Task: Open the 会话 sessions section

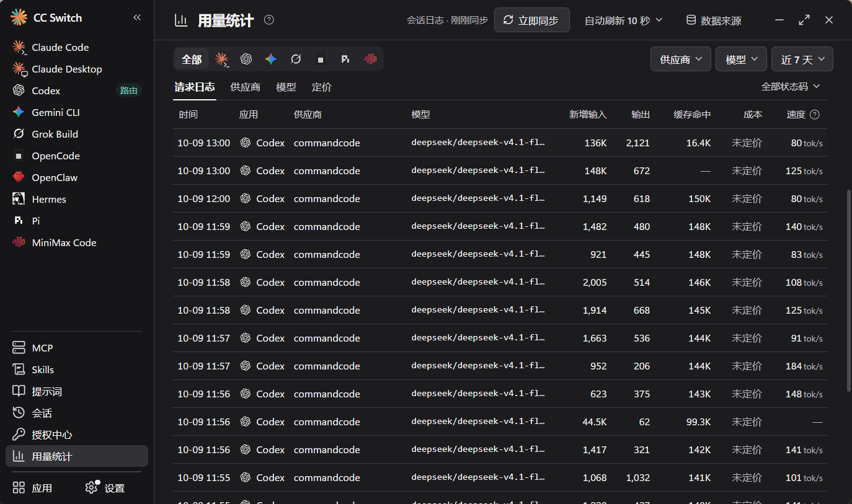Action: (x=77, y=413)
